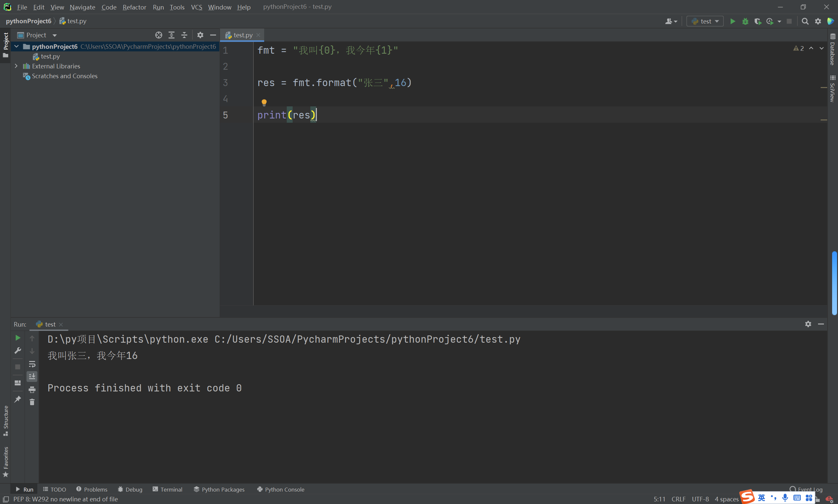Click the lightbulb intention icon in editor
Viewport: 838px width, 504px height.
264,102
